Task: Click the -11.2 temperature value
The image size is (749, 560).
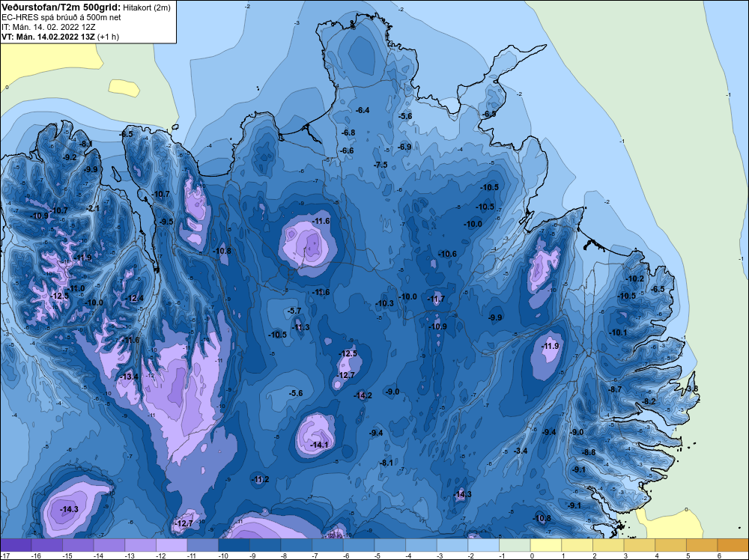Action: click(x=261, y=479)
